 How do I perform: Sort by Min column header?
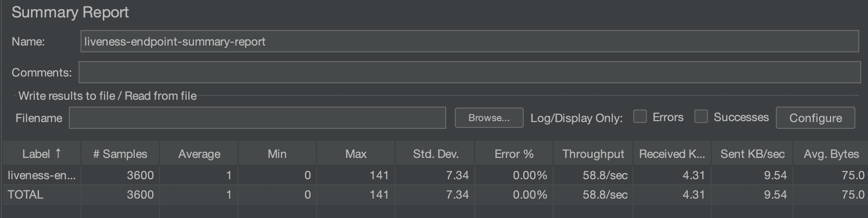(277, 154)
